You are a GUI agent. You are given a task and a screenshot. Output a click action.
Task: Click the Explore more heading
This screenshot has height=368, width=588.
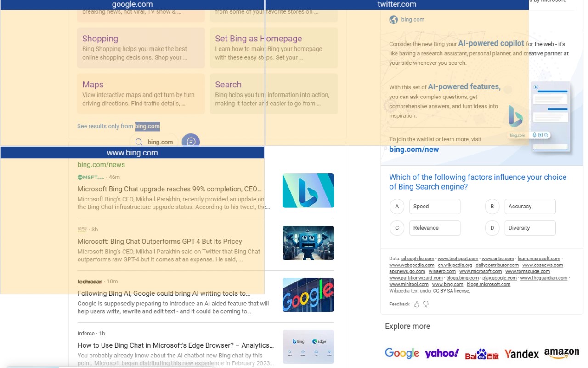click(x=407, y=326)
